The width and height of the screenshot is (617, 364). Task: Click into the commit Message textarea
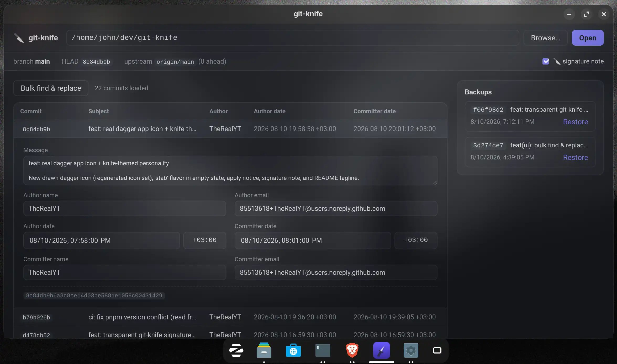click(x=230, y=170)
